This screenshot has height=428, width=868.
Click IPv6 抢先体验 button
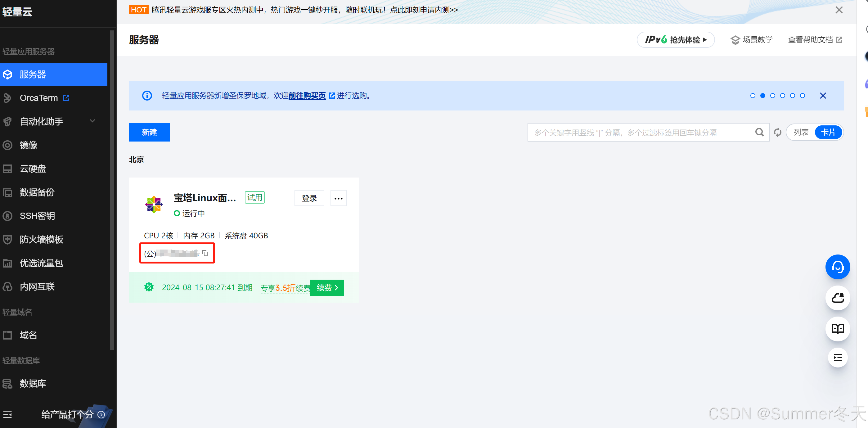[676, 40]
